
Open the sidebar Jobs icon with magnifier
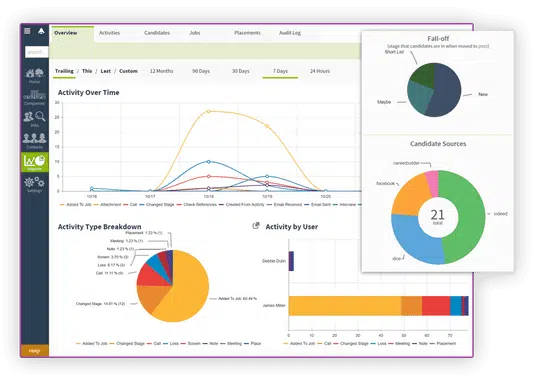coord(34,119)
